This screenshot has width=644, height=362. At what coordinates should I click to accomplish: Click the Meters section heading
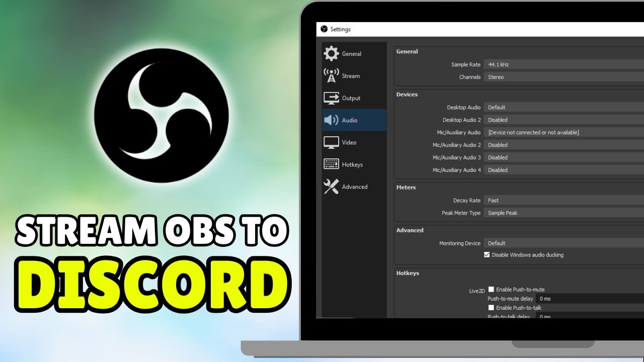(x=406, y=187)
